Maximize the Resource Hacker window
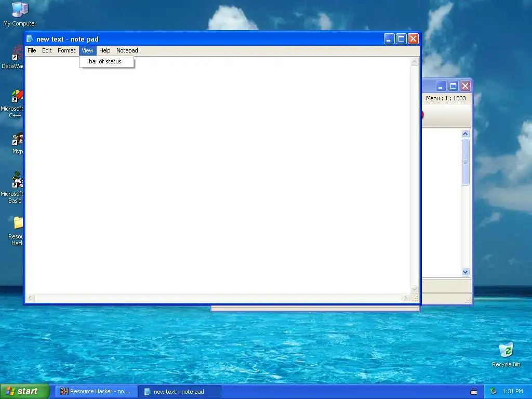532x399 pixels. click(453, 86)
